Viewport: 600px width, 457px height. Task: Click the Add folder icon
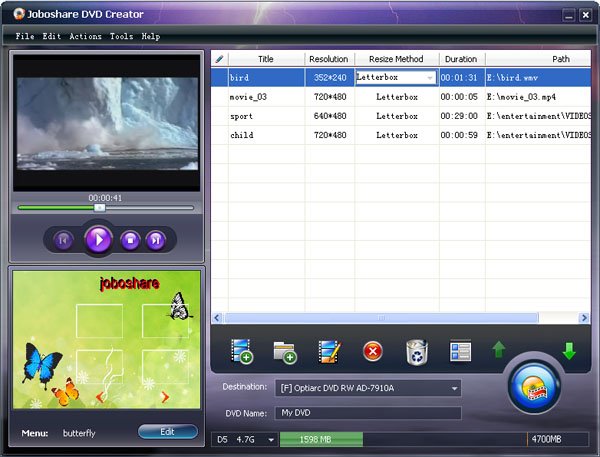pyautogui.click(x=285, y=352)
